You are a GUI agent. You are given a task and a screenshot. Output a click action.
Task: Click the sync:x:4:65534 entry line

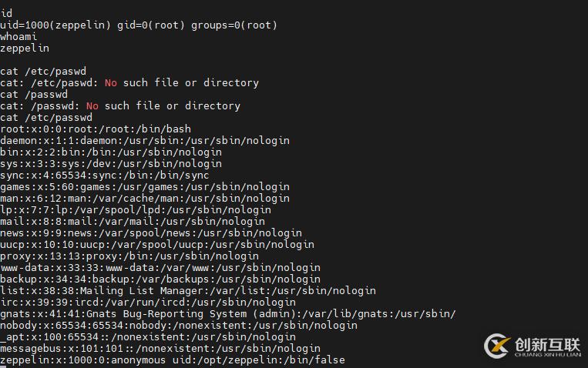105,176
